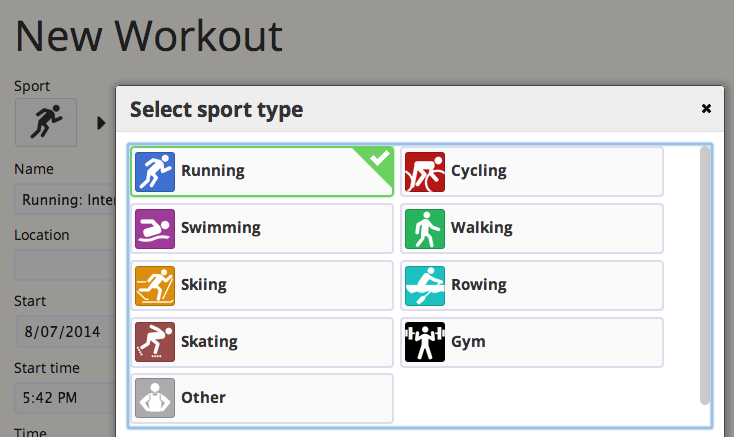734x437 pixels.
Task: Click the Swimming option label
Action: tap(220, 228)
